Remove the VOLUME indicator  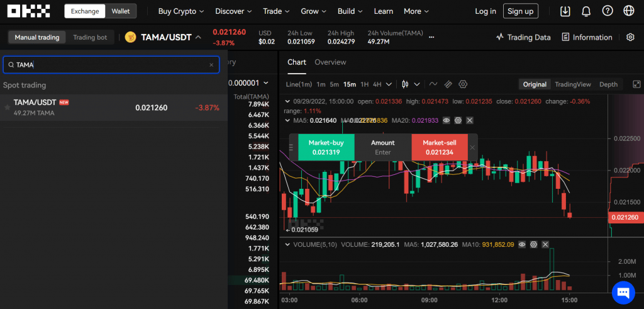click(545, 244)
